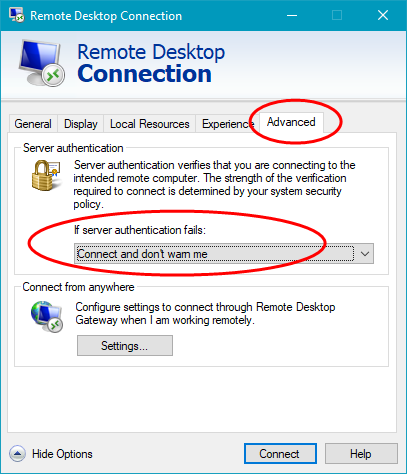The image size is (407, 474).
Task: Switch to the Display tab
Action: (x=81, y=124)
